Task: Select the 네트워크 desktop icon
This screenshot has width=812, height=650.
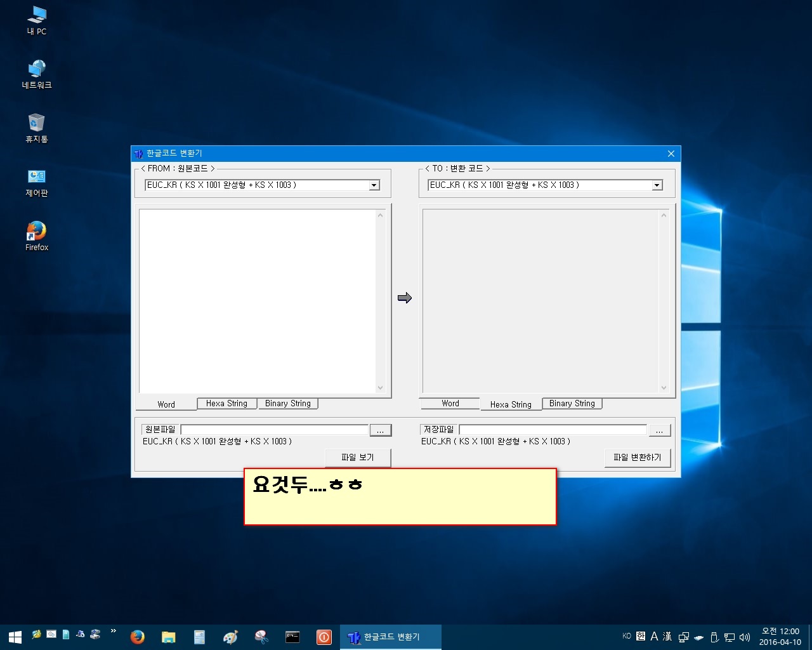Action: coord(37,74)
